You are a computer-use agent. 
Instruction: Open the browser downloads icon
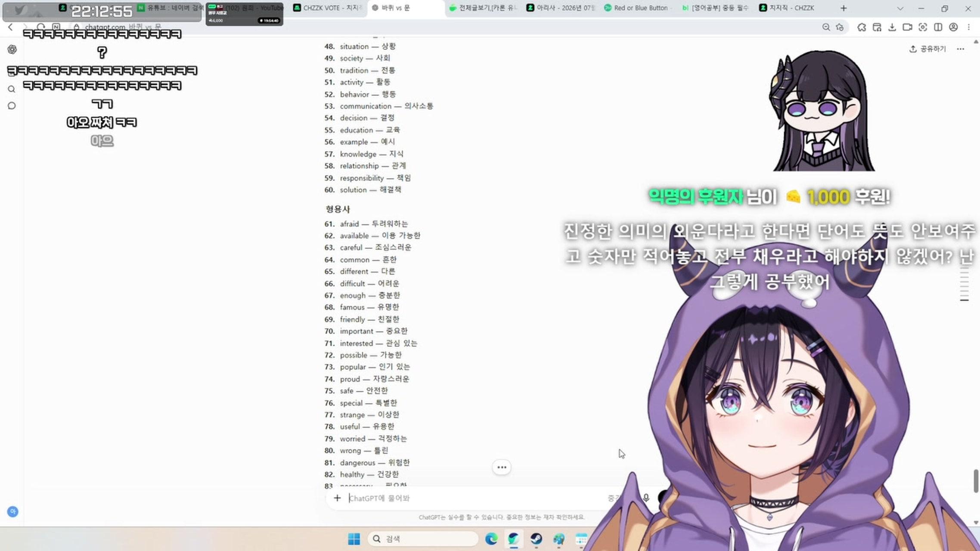(x=892, y=27)
